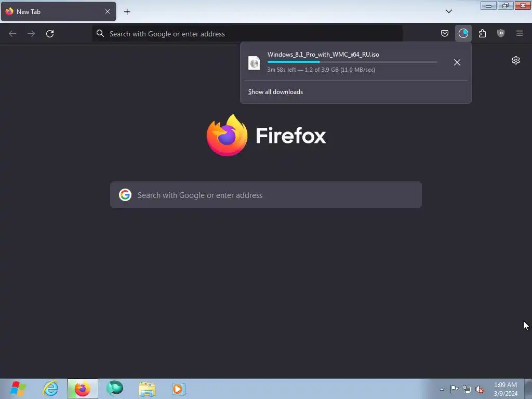Click the search magnifier in address bar
The height and width of the screenshot is (399, 532).
click(100, 33)
